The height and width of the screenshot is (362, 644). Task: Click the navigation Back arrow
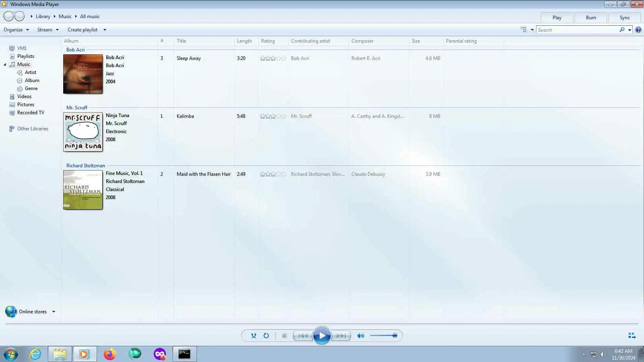click(8, 16)
